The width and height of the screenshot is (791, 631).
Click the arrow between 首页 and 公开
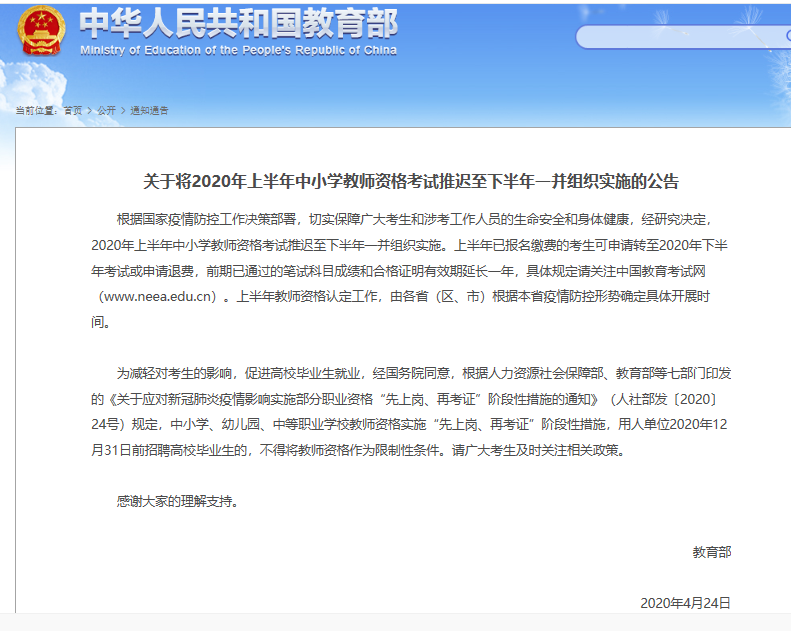90,110
